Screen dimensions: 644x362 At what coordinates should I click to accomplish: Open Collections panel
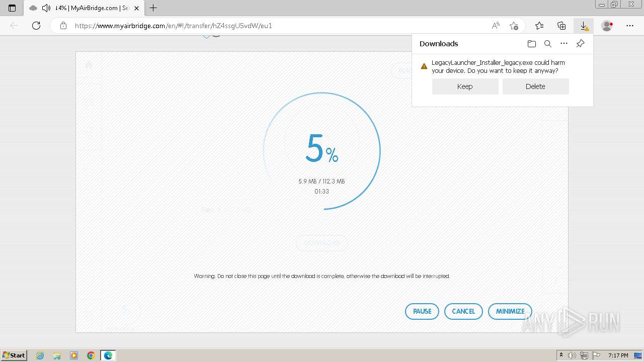[x=561, y=26]
